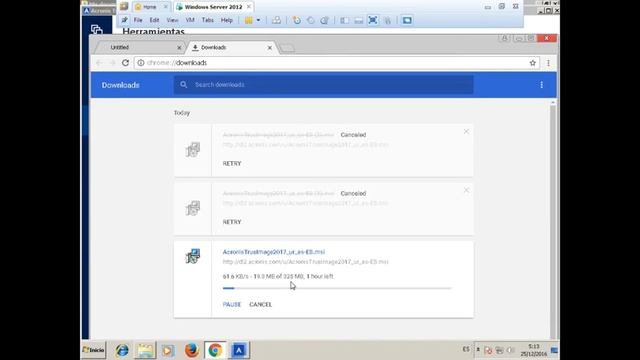
Task: Click file icon of the active download
Action: click(193, 256)
